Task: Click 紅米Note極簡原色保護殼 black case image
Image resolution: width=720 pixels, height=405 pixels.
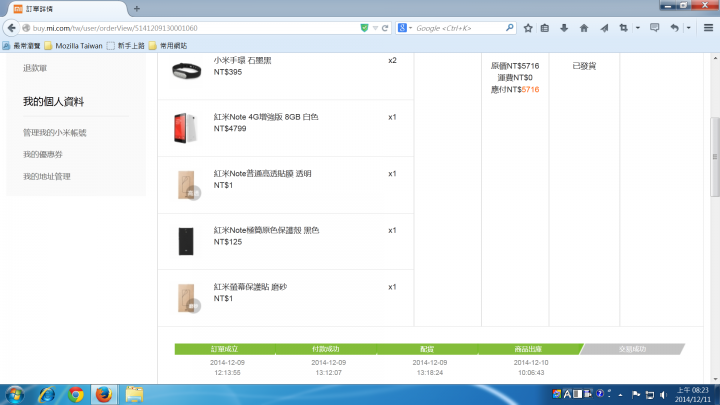Action: 186,241
